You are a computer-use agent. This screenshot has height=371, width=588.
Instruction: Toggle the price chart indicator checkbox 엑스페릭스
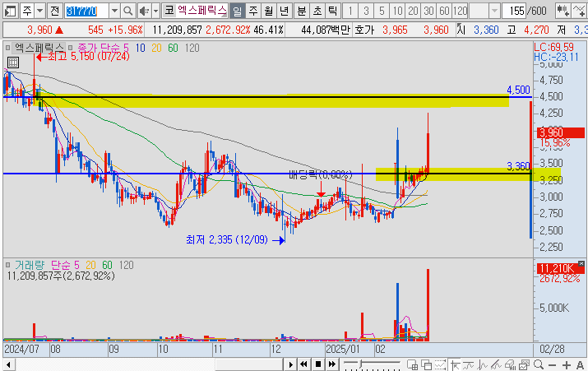[8, 48]
